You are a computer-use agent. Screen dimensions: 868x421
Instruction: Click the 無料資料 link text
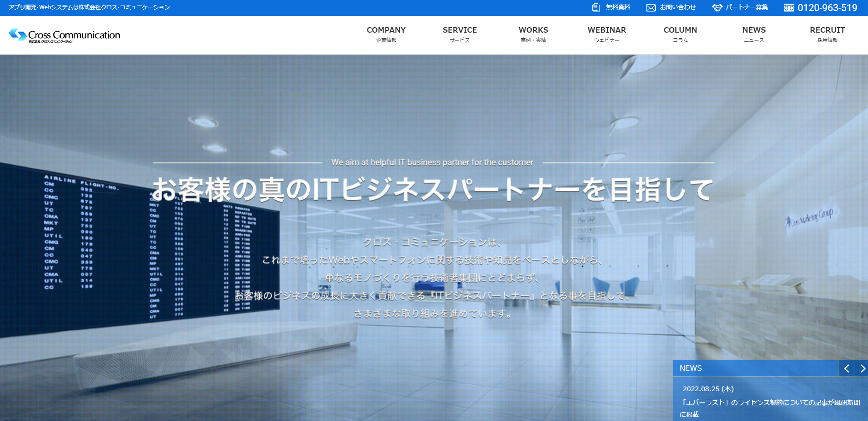point(618,7)
